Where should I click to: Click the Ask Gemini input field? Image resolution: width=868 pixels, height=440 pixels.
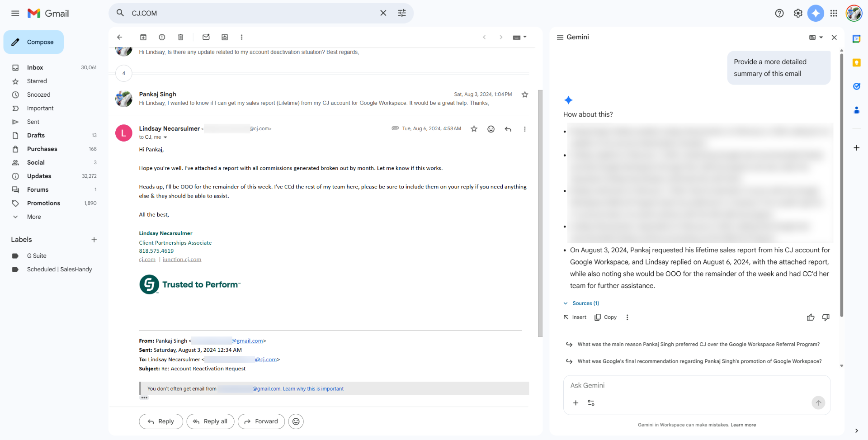click(x=697, y=386)
